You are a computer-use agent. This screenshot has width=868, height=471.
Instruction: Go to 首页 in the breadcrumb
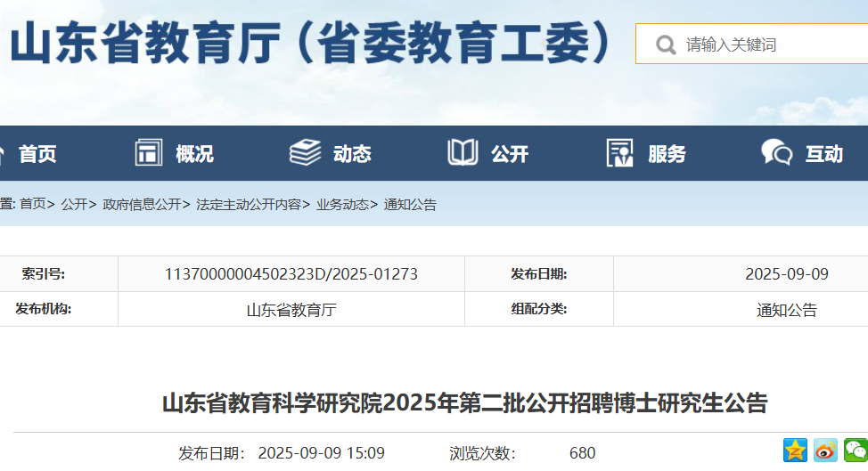pyautogui.click(x=33, y=205)
